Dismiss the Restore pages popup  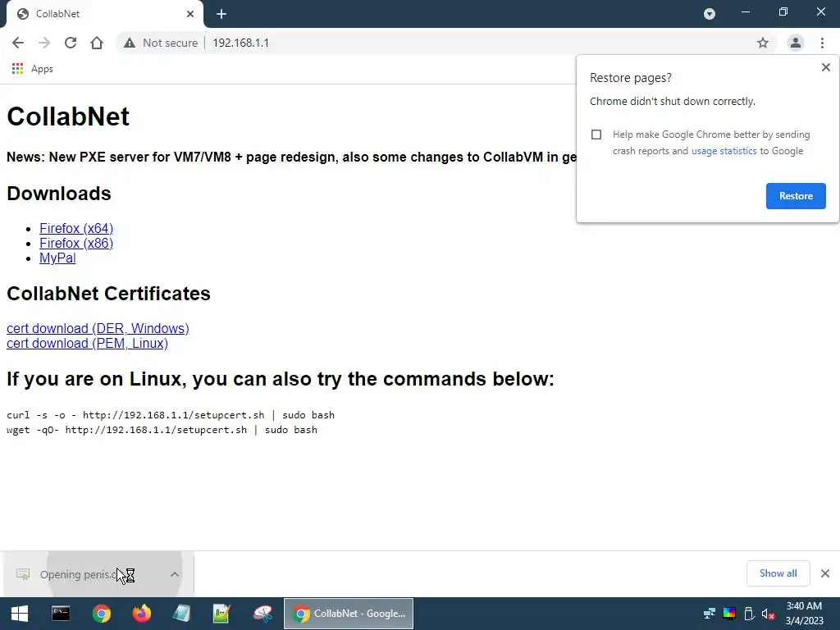[x=825, y=67]
